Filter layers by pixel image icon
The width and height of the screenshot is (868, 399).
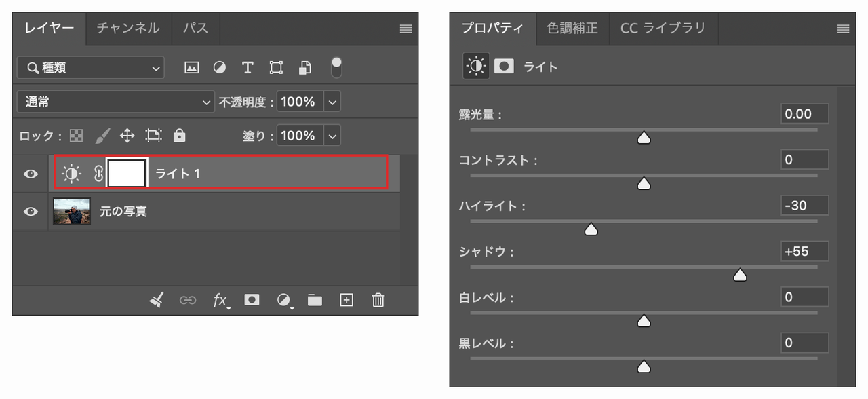[x=192, y=68]
